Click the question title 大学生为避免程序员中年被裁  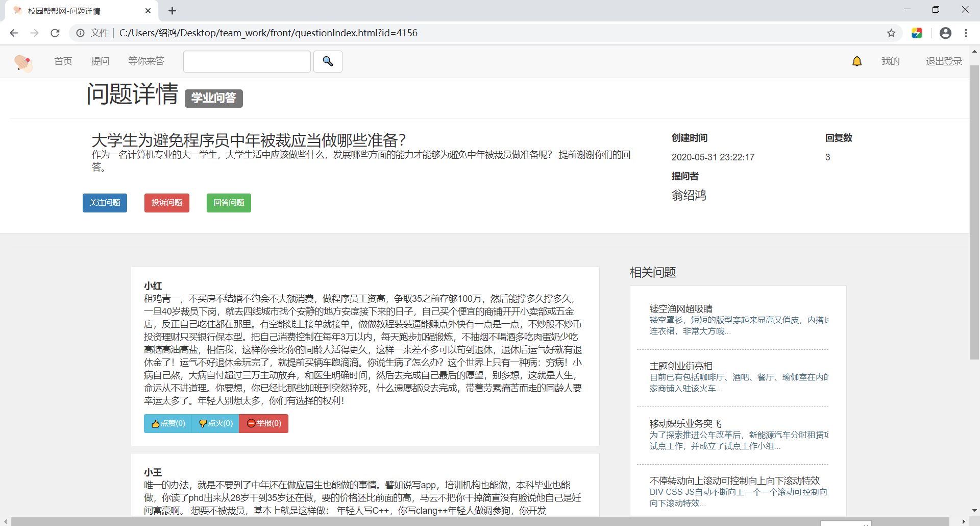249,140
